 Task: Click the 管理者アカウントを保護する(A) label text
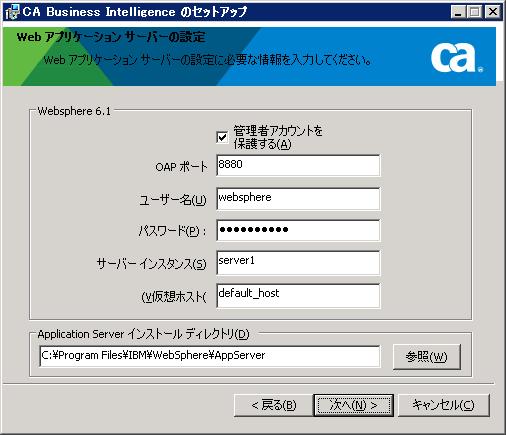tap(278, 137)
